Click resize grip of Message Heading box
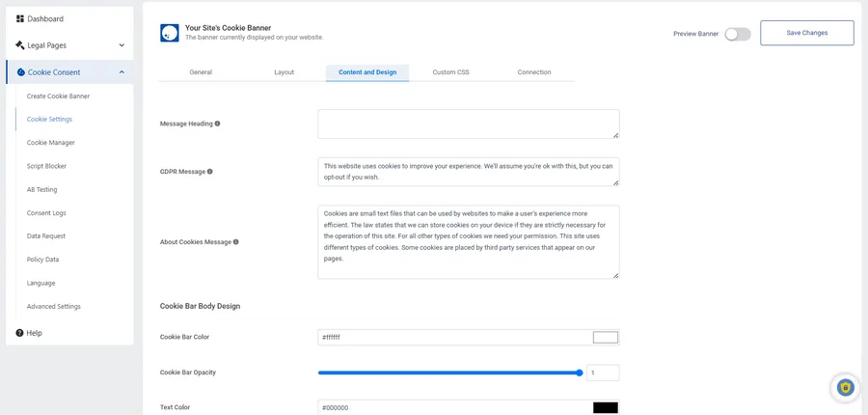Viewport: 868px width, 415px height. (x=615, y=135)
